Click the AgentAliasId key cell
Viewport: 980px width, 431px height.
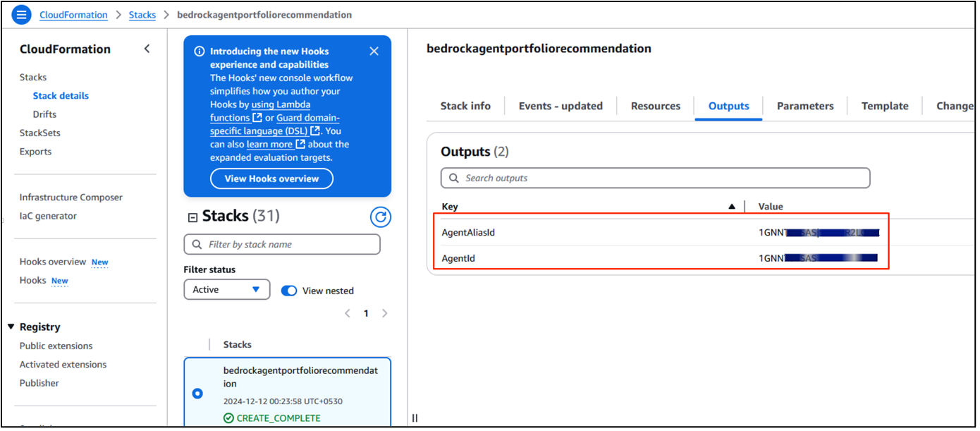[469, 232]
